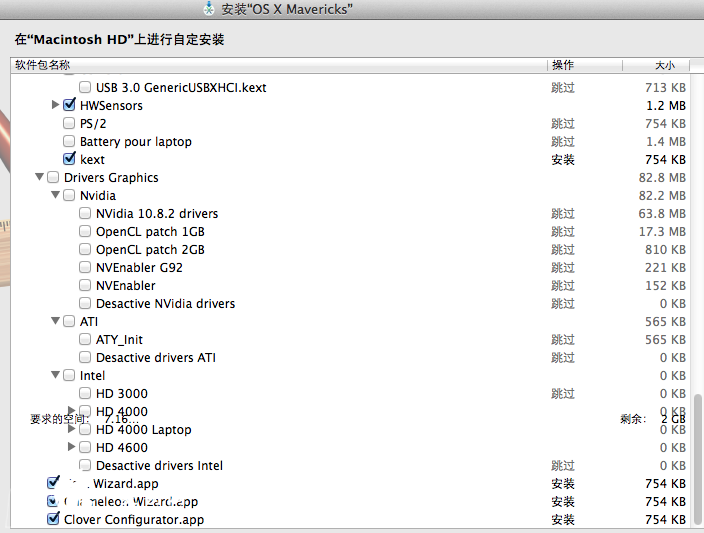This screenshot has height=533, width=704.
Task: Enable the NVidia 10.8.2 drivers checkbox
Action: click(85, 214)
